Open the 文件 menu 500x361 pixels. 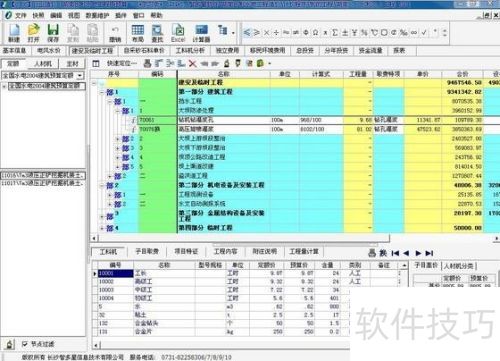point(20,15)
